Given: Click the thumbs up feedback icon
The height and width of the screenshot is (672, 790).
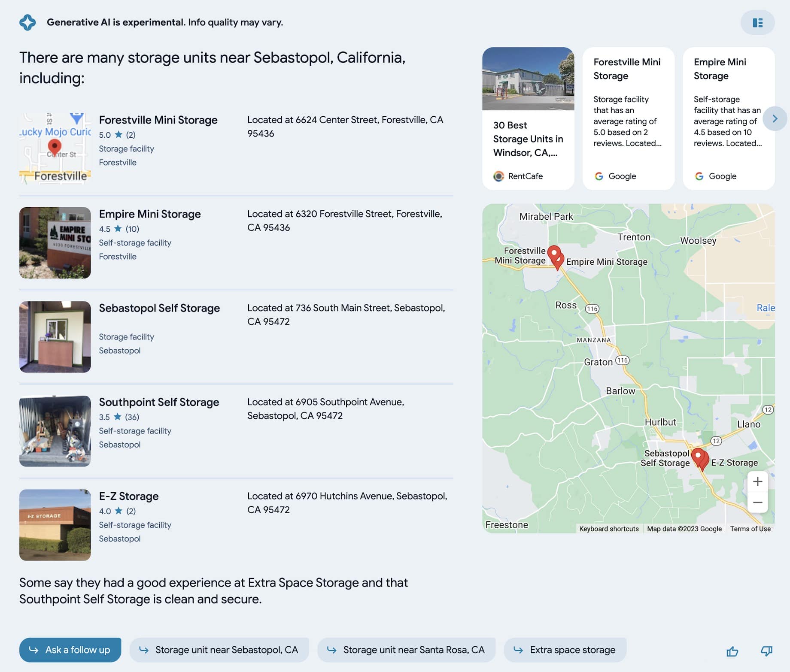Looking at the screenshot, I should (732, 651).
